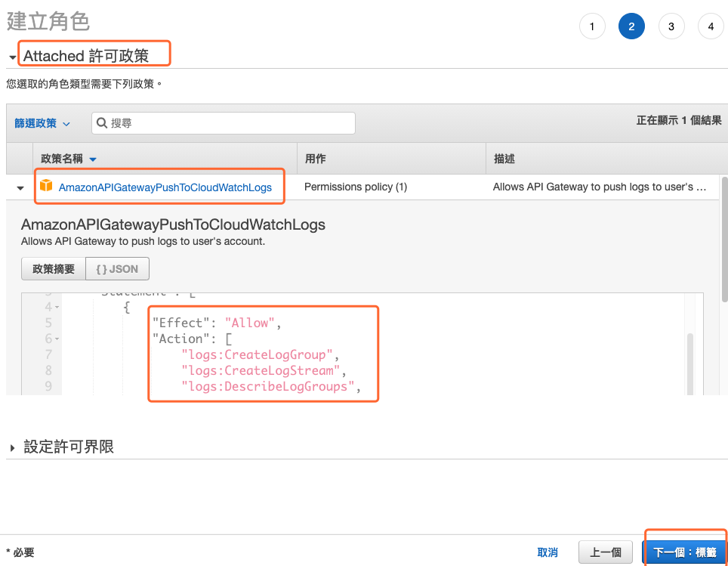Collapse the AmazonAPIGatewayPushToCloudWatchLogs policy row
728x566 pixels.
[x=20, y=187]
